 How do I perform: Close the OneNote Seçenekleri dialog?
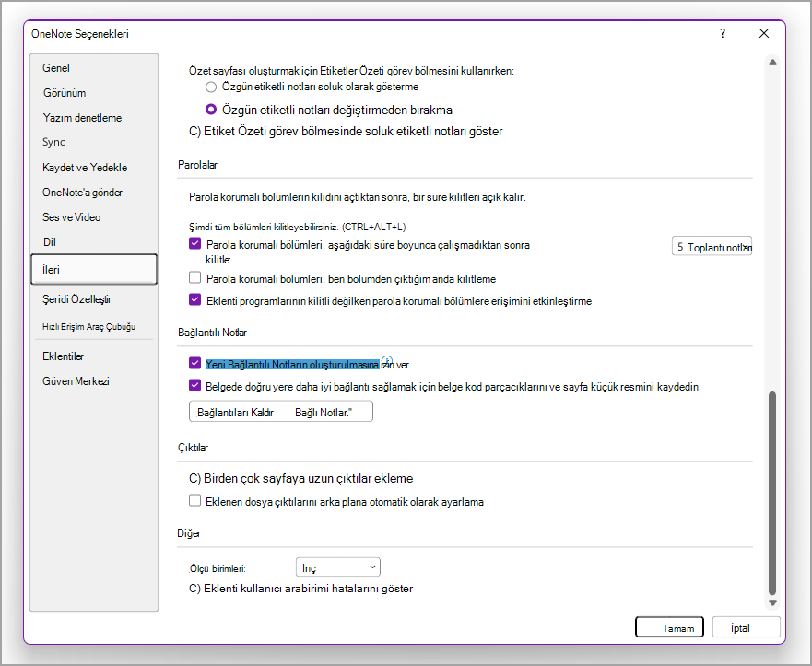coord(763,34)
